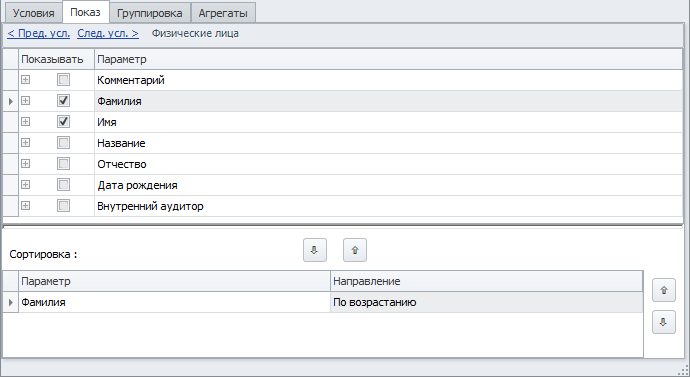Image resolution: width=690 pixels, height=377 pixels.
Task: Follow the След. усл. link
Action: 108,33
